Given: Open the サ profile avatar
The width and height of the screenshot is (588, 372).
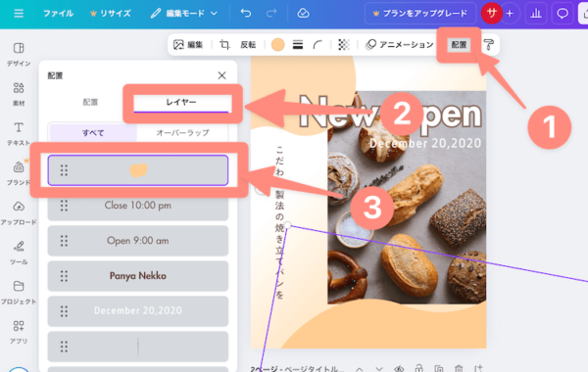Looking at the screenshot, I should tap(491, 14).
